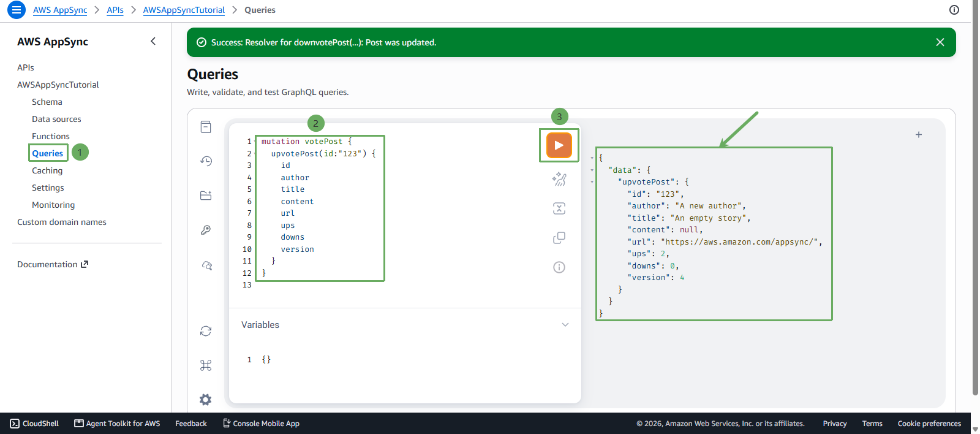Viewport: 980px width, 434px height.
Task: Click the prettify query icon
Action: 559,179
